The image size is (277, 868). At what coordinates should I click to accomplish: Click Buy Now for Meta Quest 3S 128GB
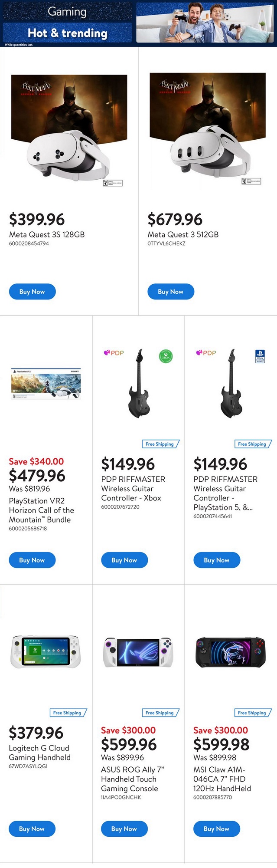pos(32,292)
